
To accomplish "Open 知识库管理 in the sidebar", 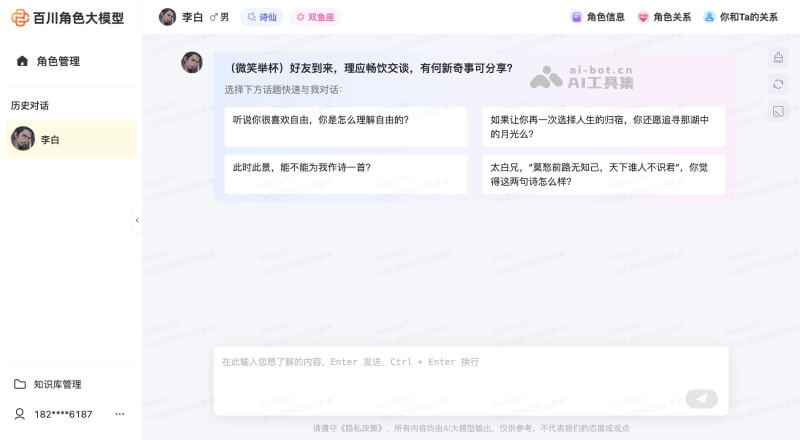I will click(57, 384).
